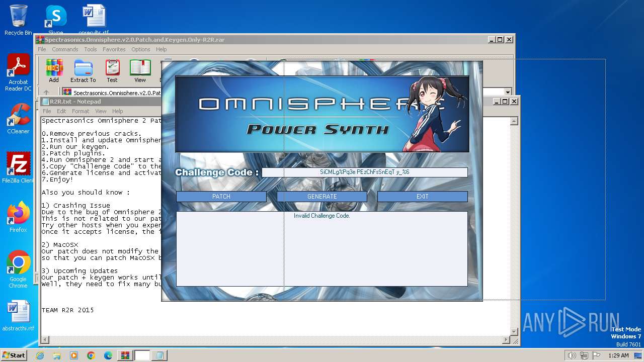Launch Internet Explorer from taskbar

tap(40, 355)
